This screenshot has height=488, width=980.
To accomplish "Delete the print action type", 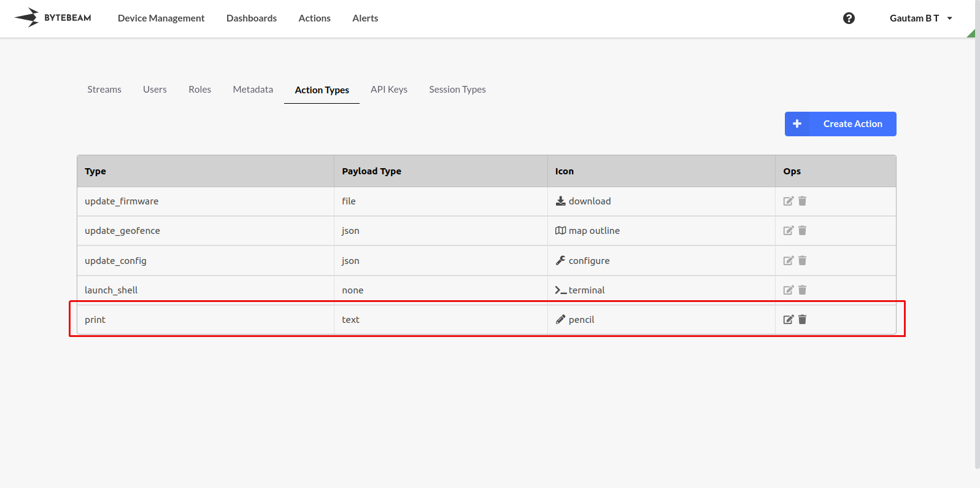I will (802, 319).
